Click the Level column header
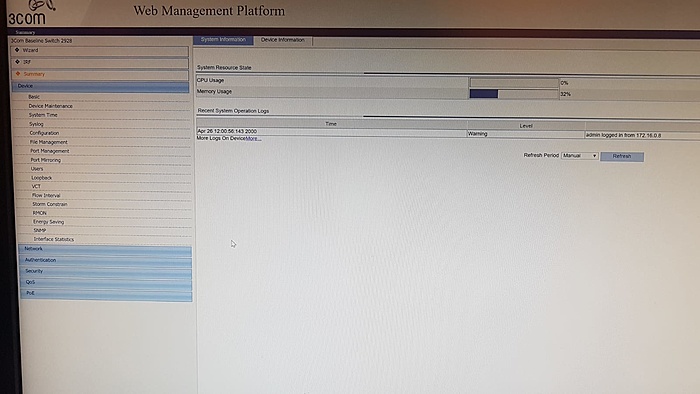Screen dimensions: 700x394 pos(526,126)
